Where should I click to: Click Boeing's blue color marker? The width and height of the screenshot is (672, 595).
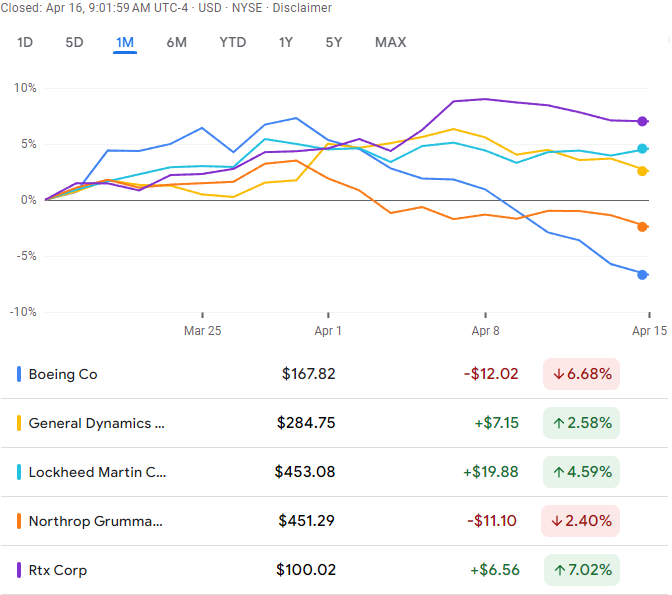pos(19,374)
